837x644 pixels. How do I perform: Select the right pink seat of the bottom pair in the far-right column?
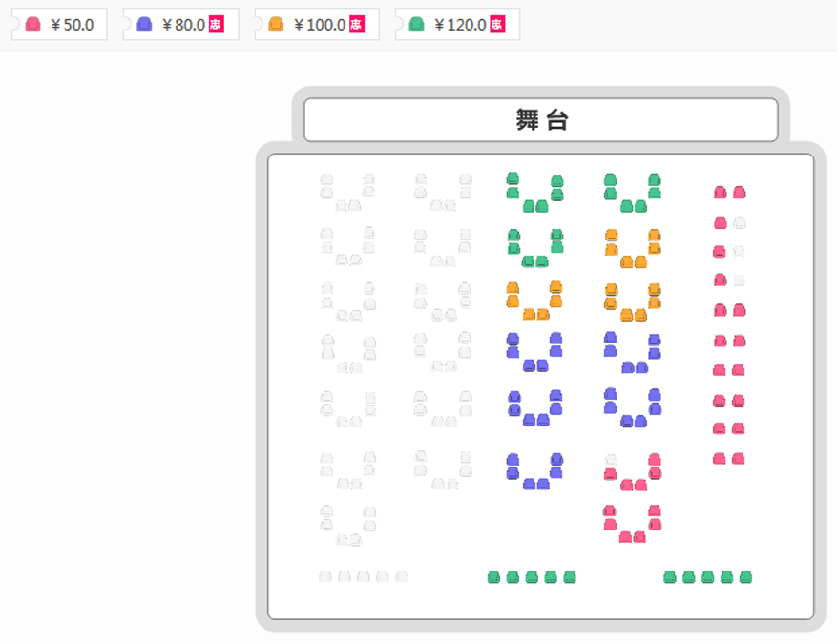pos(739,459)
